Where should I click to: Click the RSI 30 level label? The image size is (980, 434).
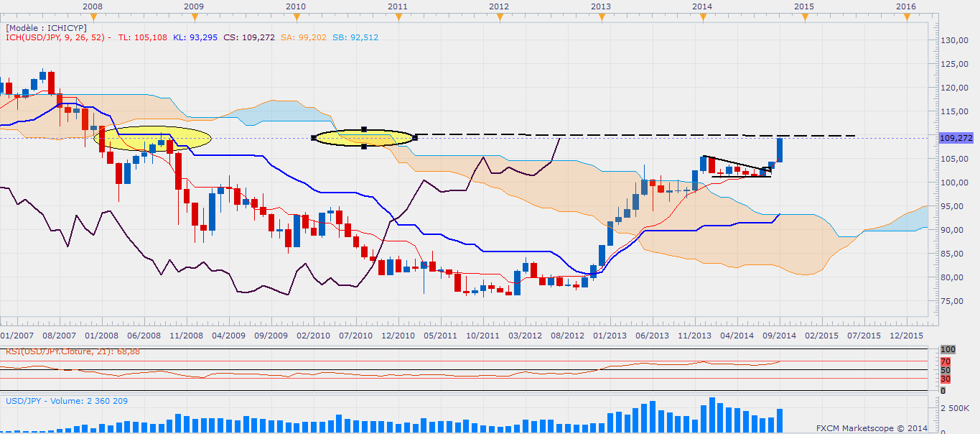coord(945,379)
